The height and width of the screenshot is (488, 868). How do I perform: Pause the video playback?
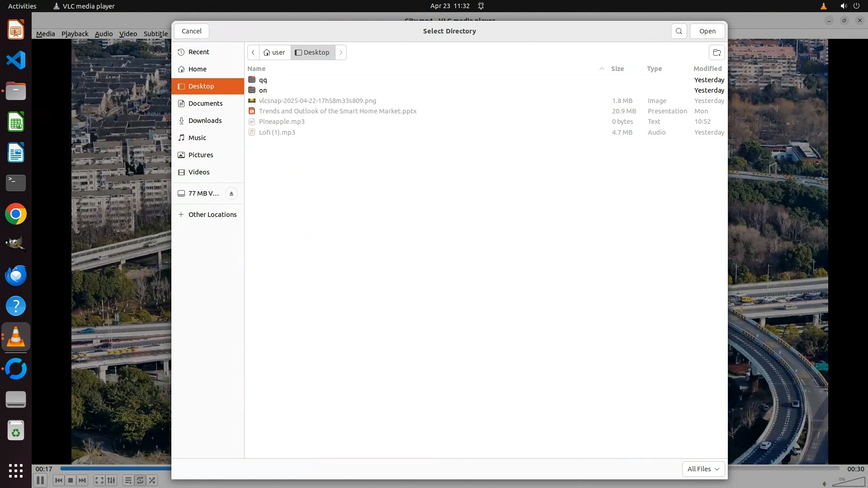40,480
